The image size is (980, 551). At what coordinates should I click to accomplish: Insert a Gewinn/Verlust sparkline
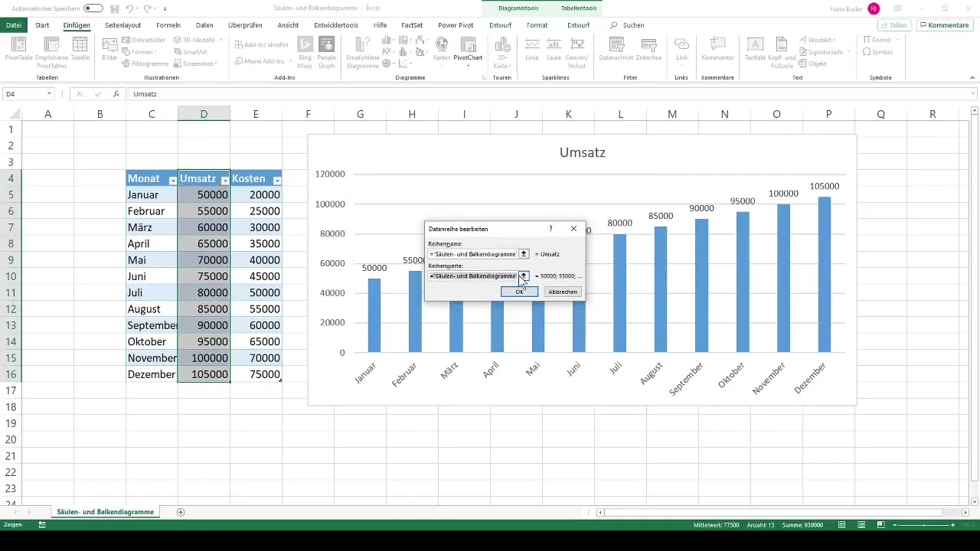[x=576, y=52]
